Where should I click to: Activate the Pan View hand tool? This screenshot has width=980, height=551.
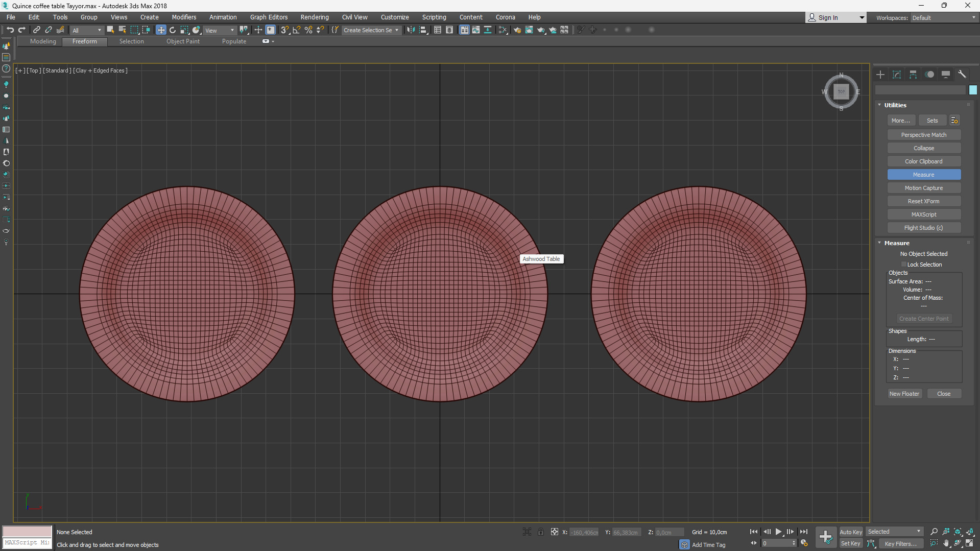[946, 543]
